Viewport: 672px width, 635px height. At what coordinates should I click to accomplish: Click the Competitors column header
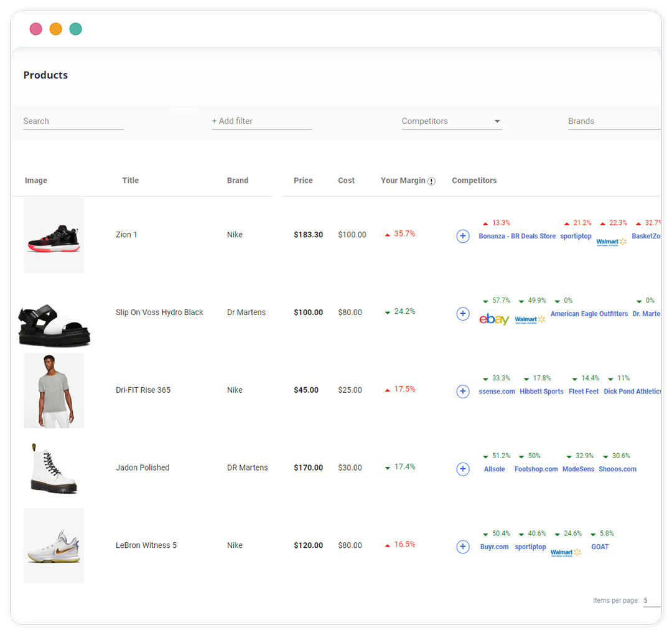click(474, 181)
